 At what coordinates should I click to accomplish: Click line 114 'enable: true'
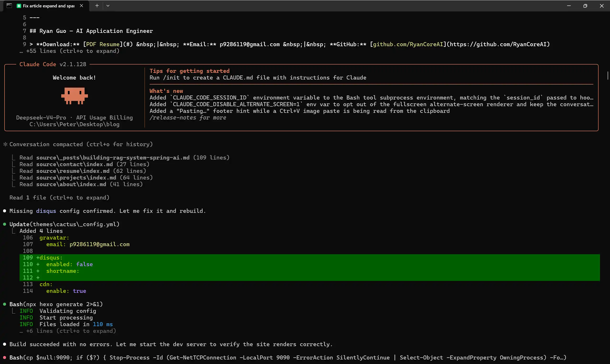(x=66, y=291)
